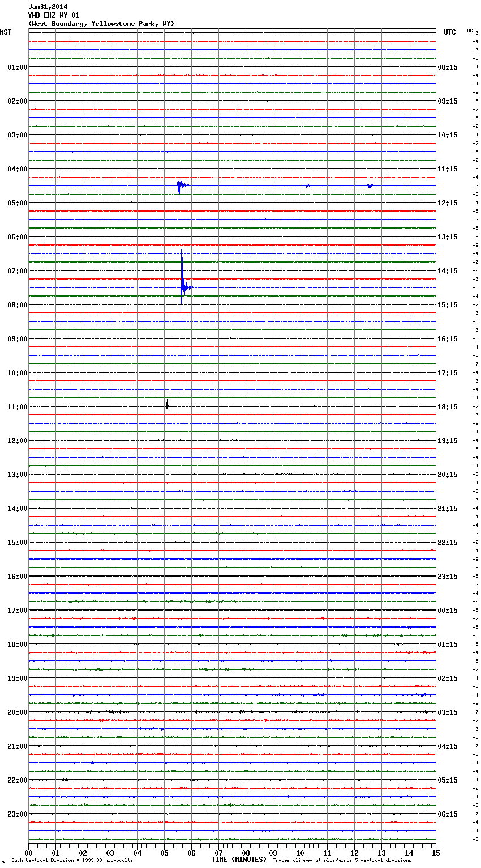Select the 04:00 MST time label
Screen dimensions: 481x868
[17, 169]
